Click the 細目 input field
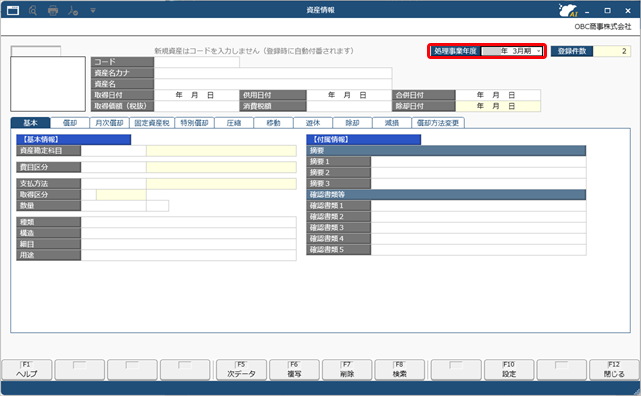Image resolution: width=641 pixels, height=396 pixels. [x=188, y=244]
